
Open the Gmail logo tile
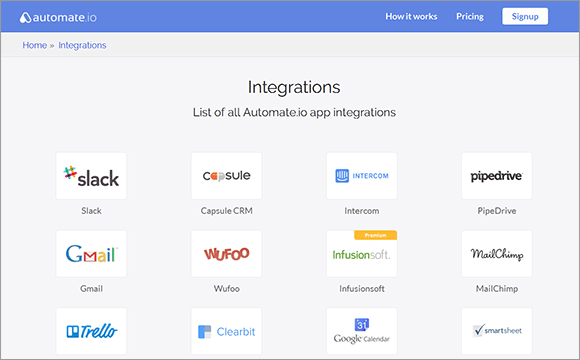[x=91, y=253]
